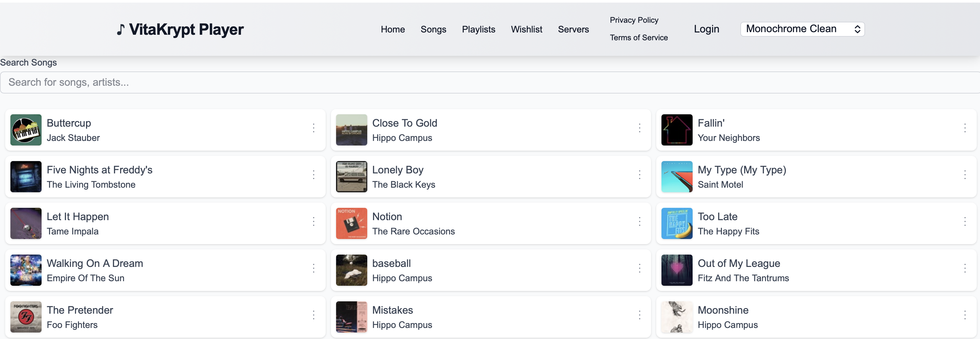The width and height of the screenshot is (980, 339).
Task: Open options for Walking On A Dream
Action: 313,268
